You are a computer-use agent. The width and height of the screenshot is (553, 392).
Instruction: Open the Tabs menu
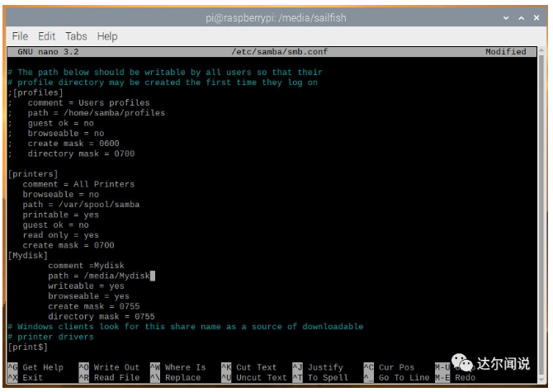(x=76, y=36)
